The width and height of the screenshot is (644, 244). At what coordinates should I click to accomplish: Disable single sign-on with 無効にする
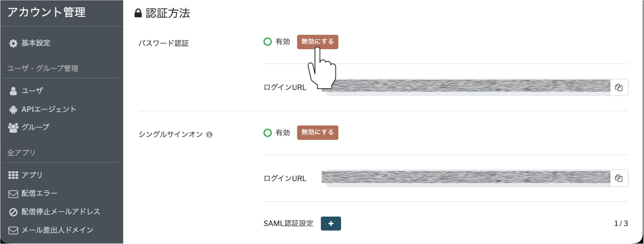coord(317,132)
